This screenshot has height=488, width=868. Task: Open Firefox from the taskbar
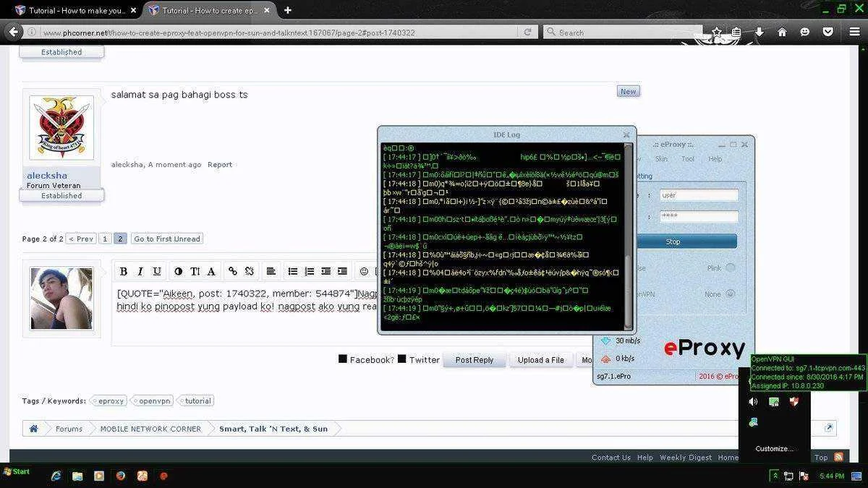(x=121, y=476)
